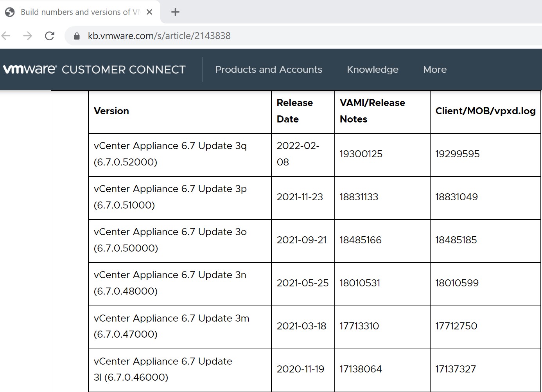This screenshot has height=392, width=542.
Task: Click client build number 18485185
Action: 456,240
